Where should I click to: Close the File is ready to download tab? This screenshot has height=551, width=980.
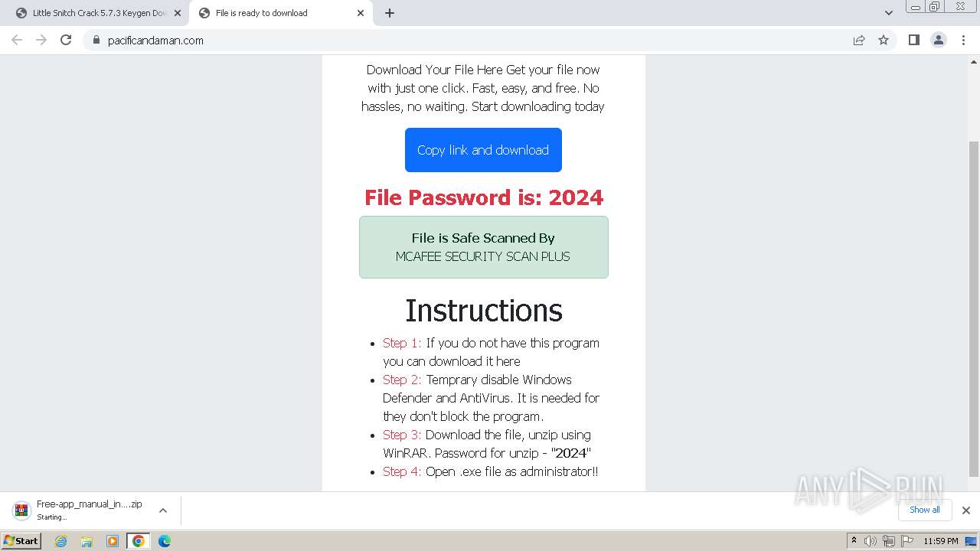[x=361, y=13]
